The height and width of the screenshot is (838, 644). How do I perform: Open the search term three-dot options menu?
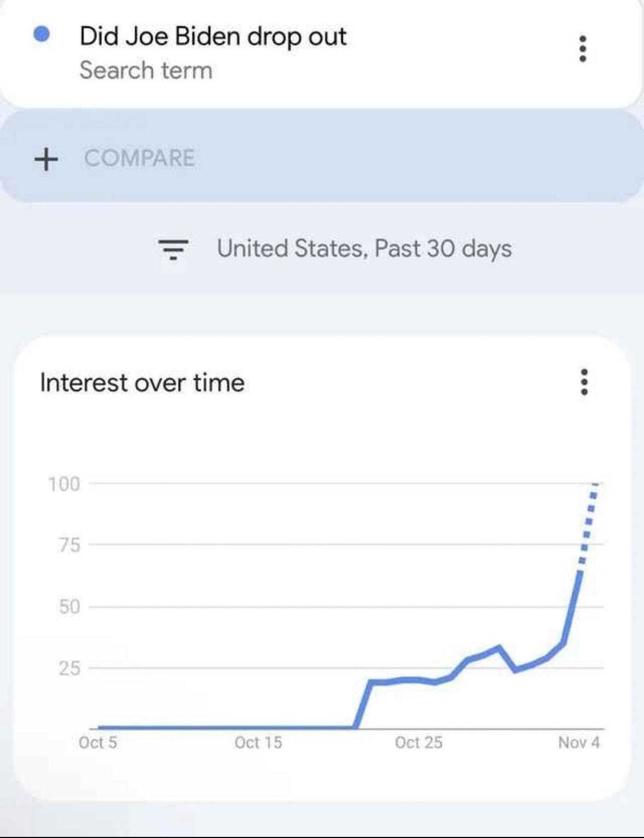tap(583, 49)
